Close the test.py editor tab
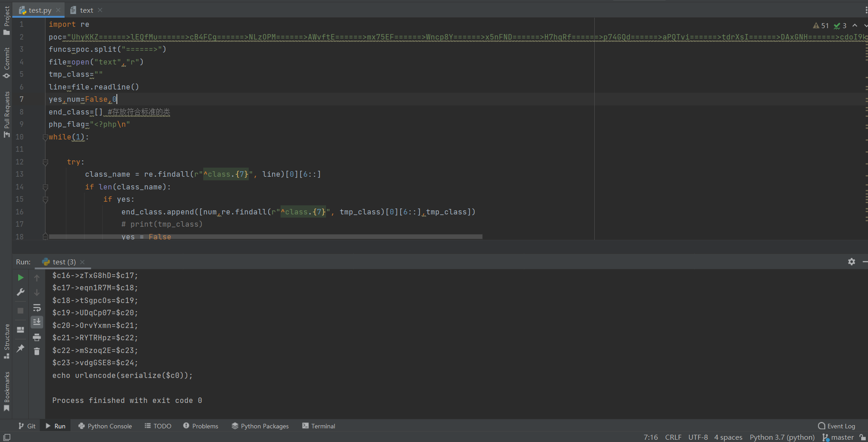868x442 pixels. pos(58,10)
